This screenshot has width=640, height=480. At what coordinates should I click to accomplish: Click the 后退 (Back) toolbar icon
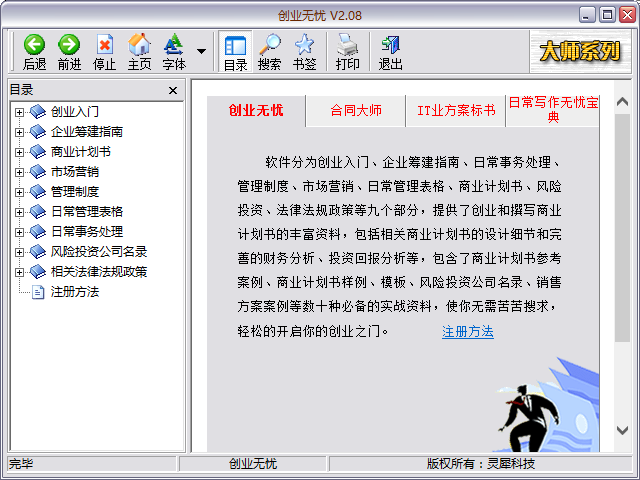point(35,51)
